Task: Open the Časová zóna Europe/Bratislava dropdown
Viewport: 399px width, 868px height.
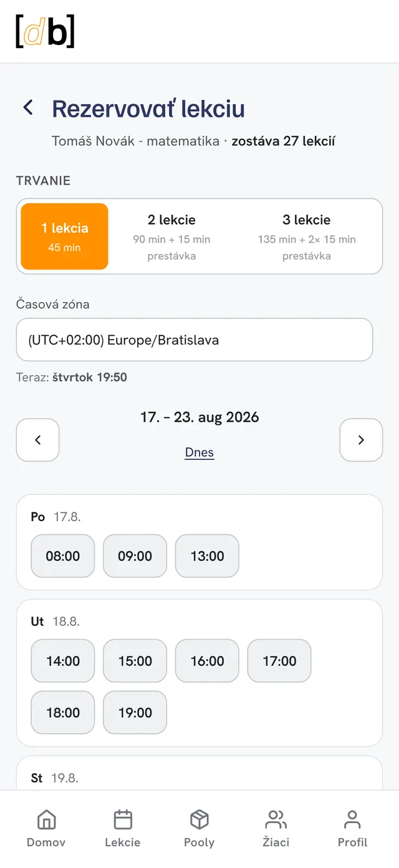Action: 195,340
